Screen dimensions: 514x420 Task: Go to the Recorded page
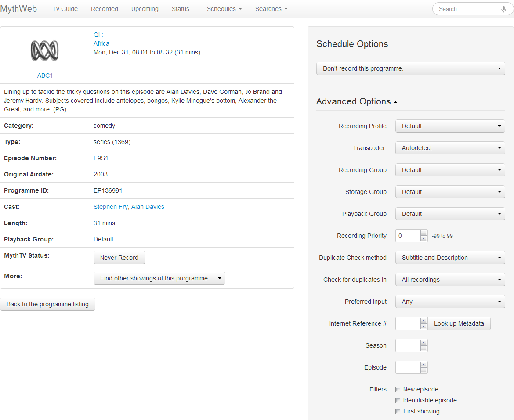coord(105,9)
